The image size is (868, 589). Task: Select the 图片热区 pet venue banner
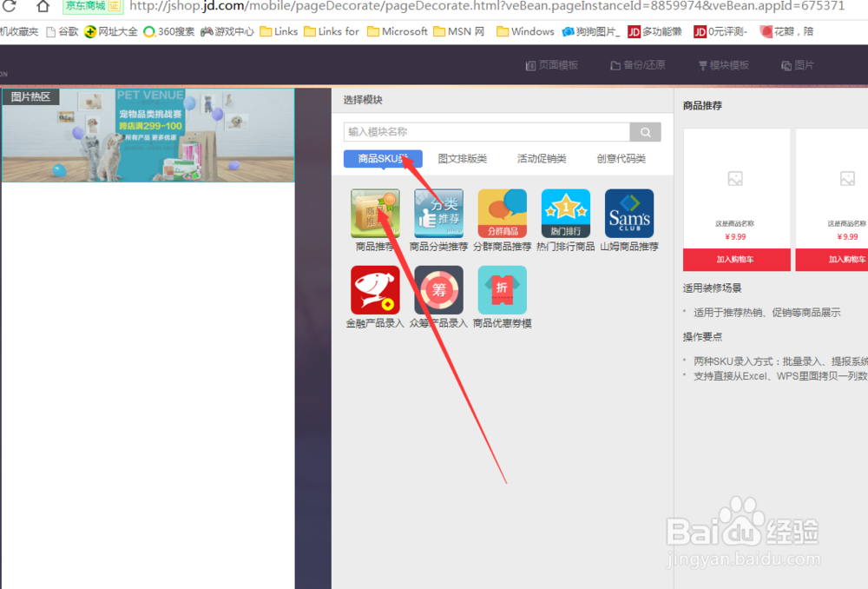148,136
